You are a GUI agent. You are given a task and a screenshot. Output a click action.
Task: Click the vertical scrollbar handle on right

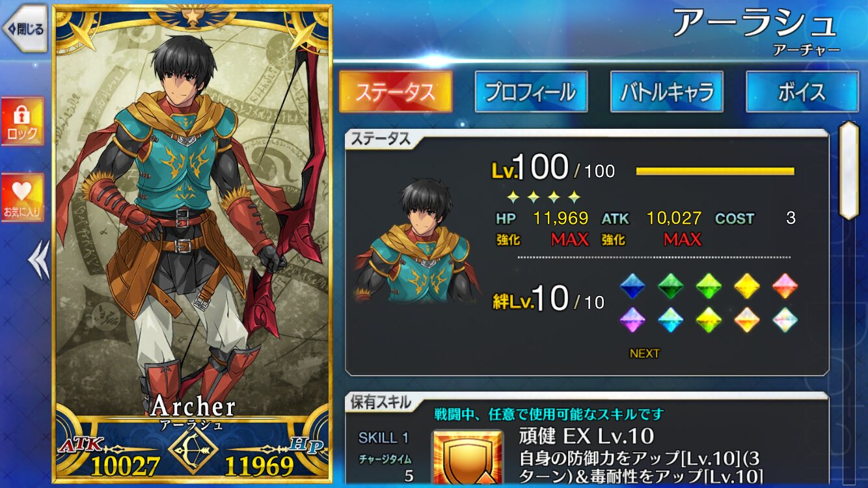849,170
